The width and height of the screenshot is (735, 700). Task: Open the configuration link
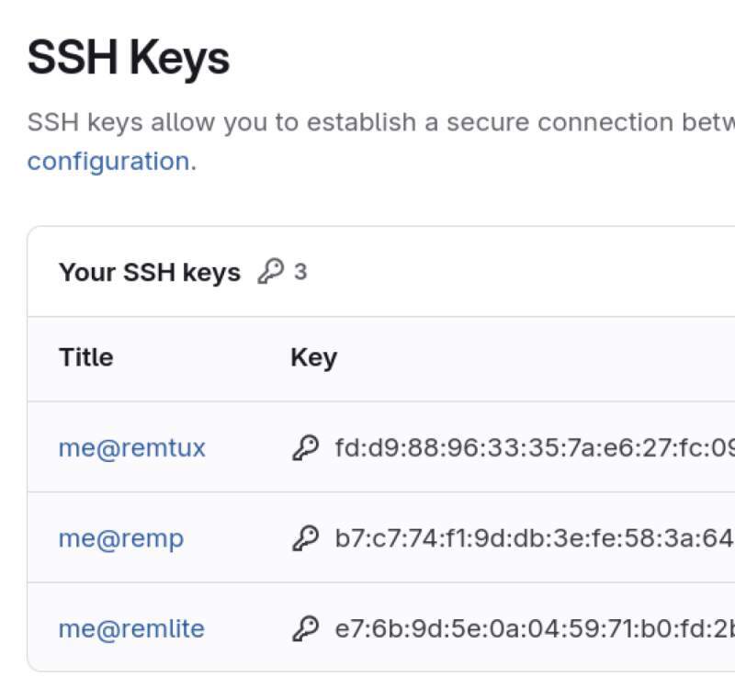pos(108,161)
